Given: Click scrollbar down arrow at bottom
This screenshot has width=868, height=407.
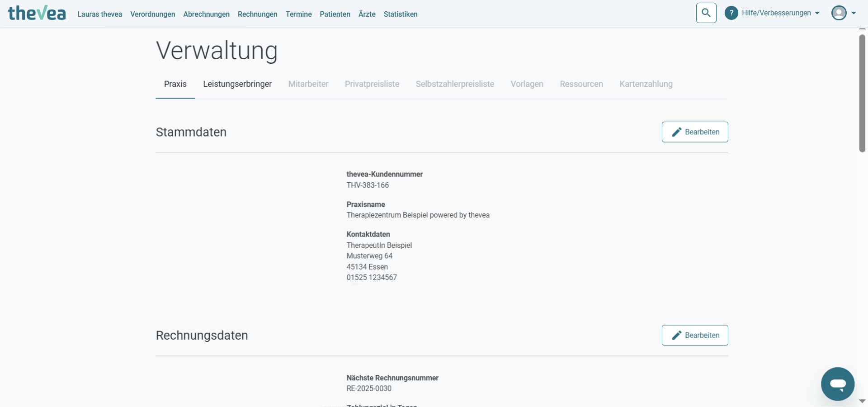Looking at the screenshot, I should (862, 402).
